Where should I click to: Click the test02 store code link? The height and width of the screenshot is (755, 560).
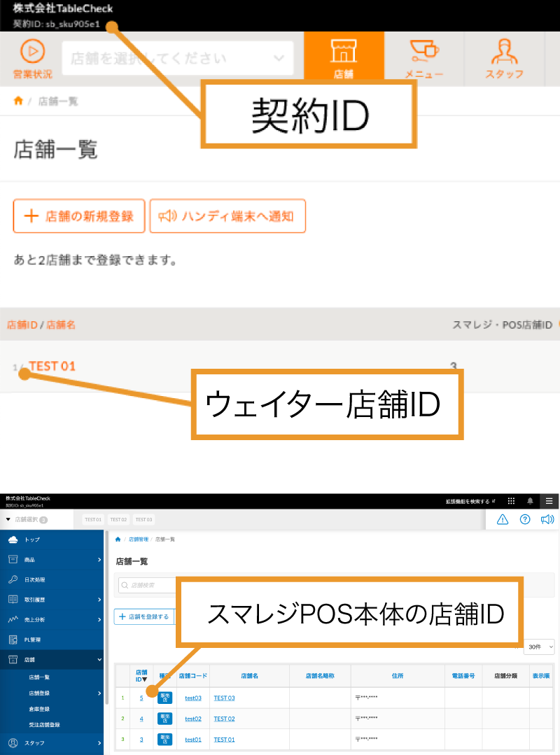pyautogui.click(x=193, y=719)
